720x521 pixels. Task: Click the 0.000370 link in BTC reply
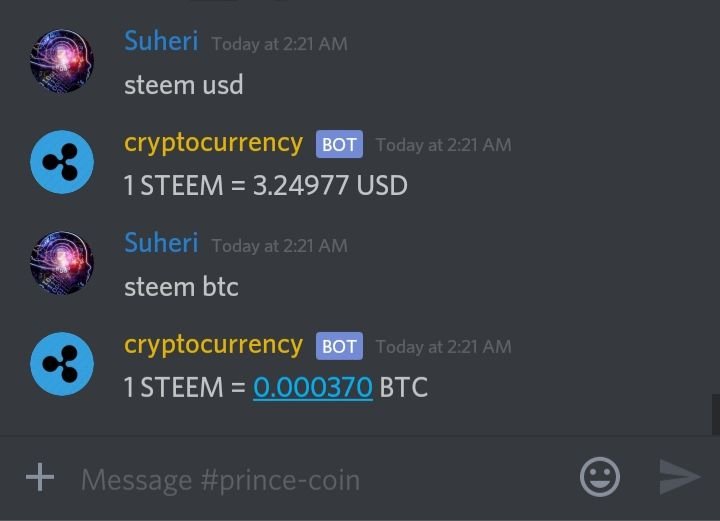tap(313, 387)
